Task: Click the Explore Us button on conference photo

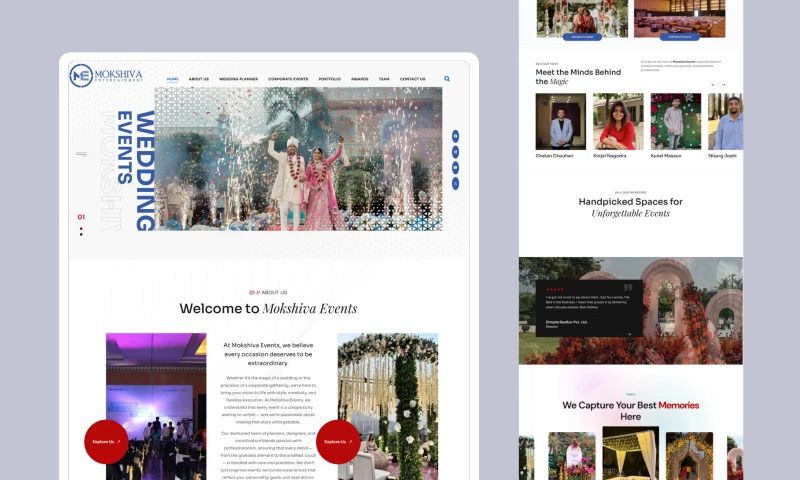Action: click(106, 442)
